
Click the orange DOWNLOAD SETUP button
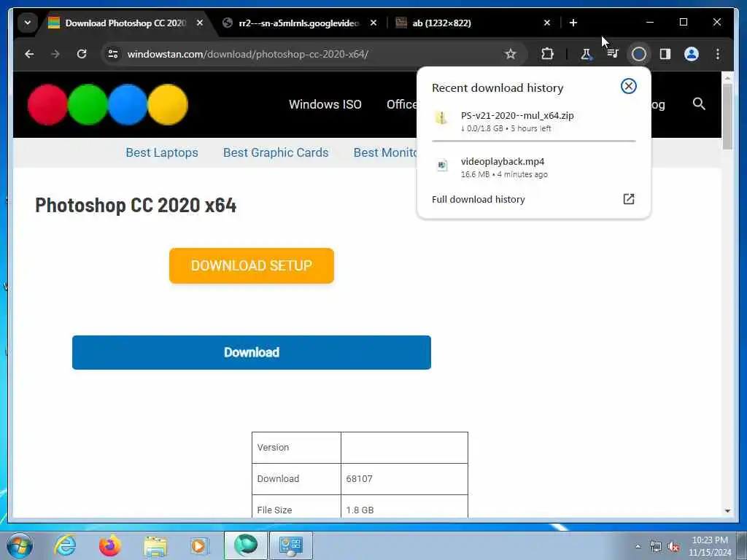pos(252,265)
